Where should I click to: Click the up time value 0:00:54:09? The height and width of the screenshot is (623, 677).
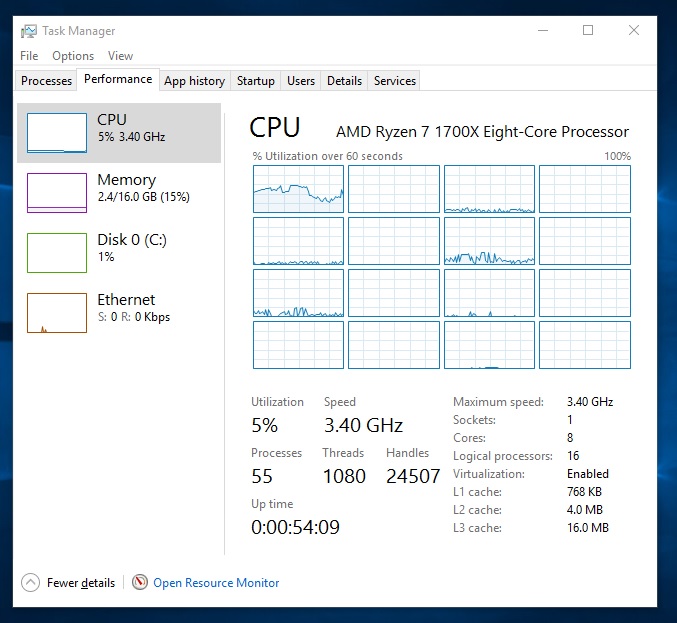coord(295,527)
